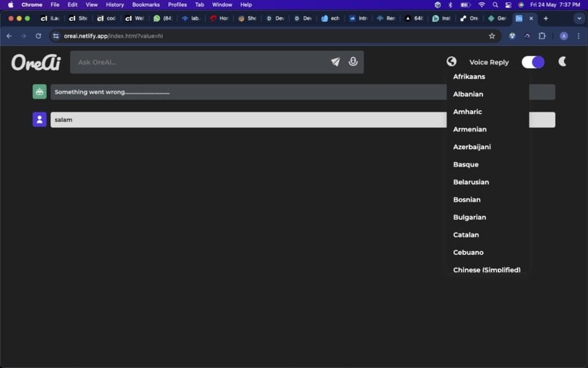Click the OreAi logo

36,62
